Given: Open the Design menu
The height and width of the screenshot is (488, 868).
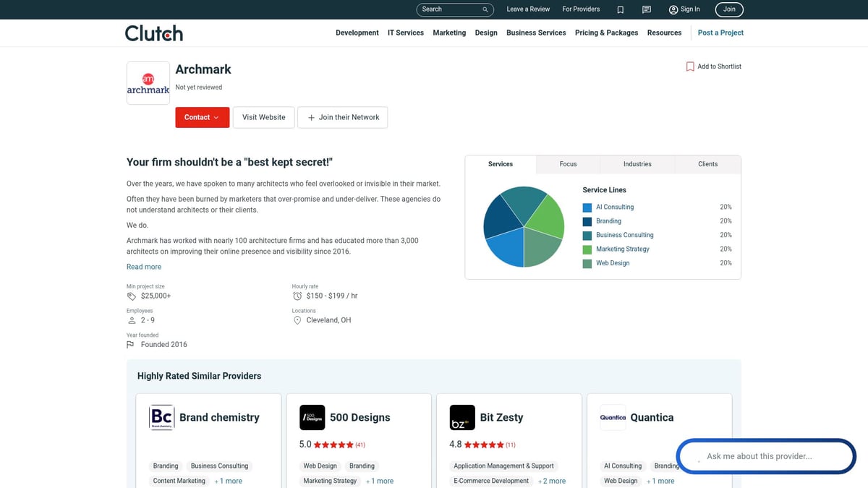Looking at the screenshot, I should 486,33.
